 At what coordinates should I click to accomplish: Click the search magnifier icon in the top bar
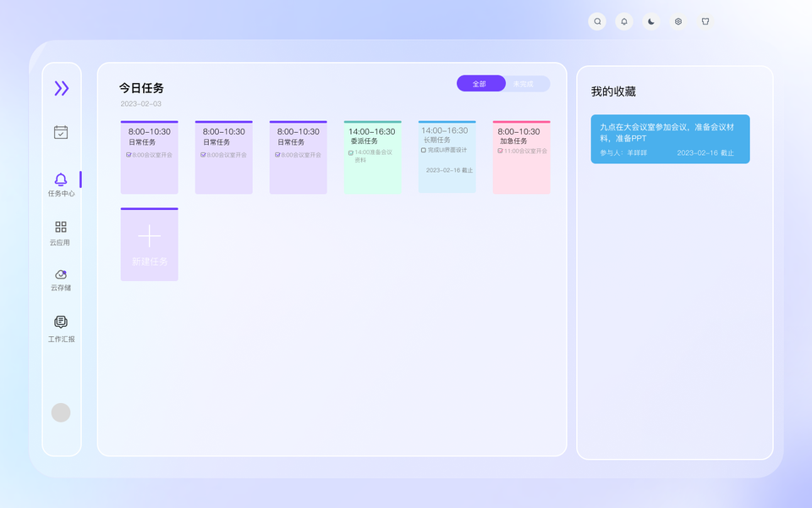coord(597,22)
